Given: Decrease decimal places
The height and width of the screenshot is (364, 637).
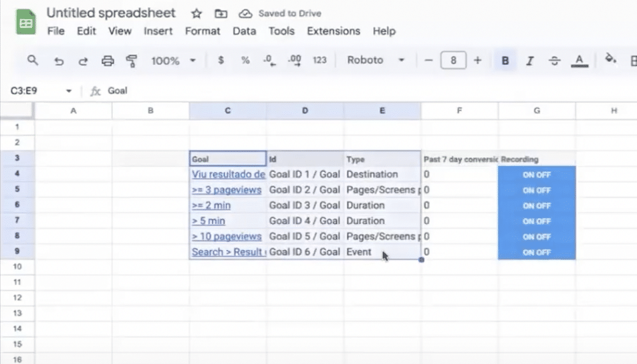Looking at the screenshot, I should coord(269,60).
